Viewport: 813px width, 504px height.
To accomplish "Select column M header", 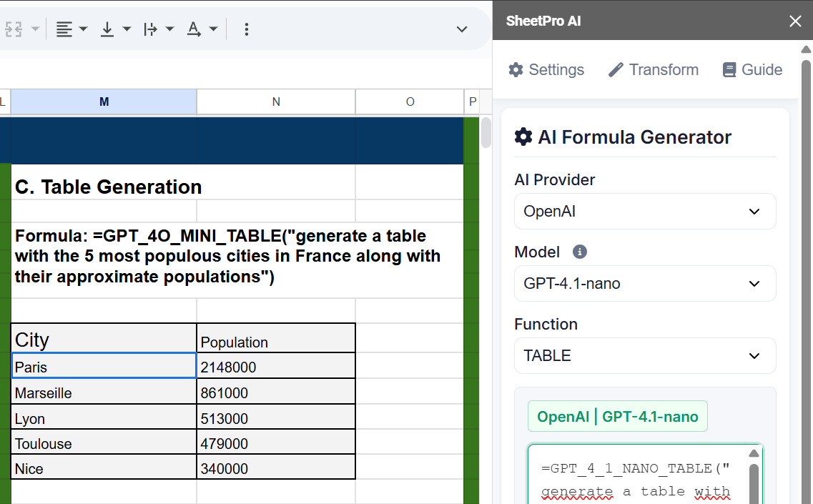I will 104,102.
